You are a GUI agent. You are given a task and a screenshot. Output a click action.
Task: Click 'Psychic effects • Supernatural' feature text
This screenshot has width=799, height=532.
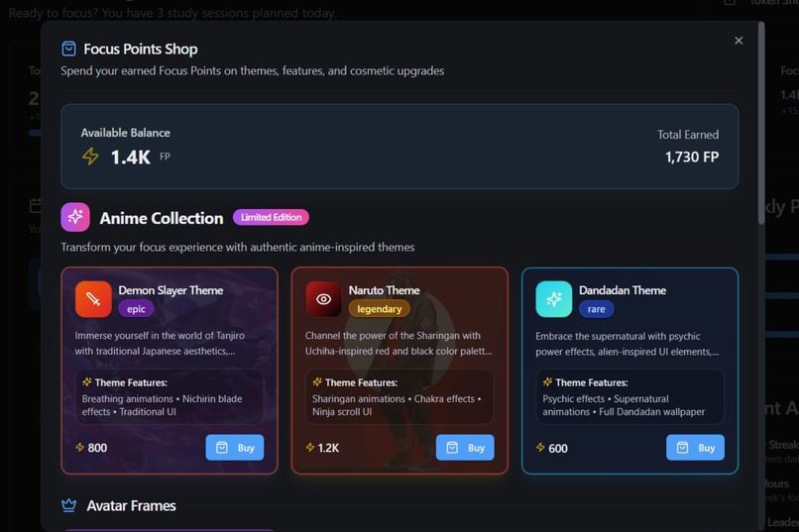(x=606, y=398)
